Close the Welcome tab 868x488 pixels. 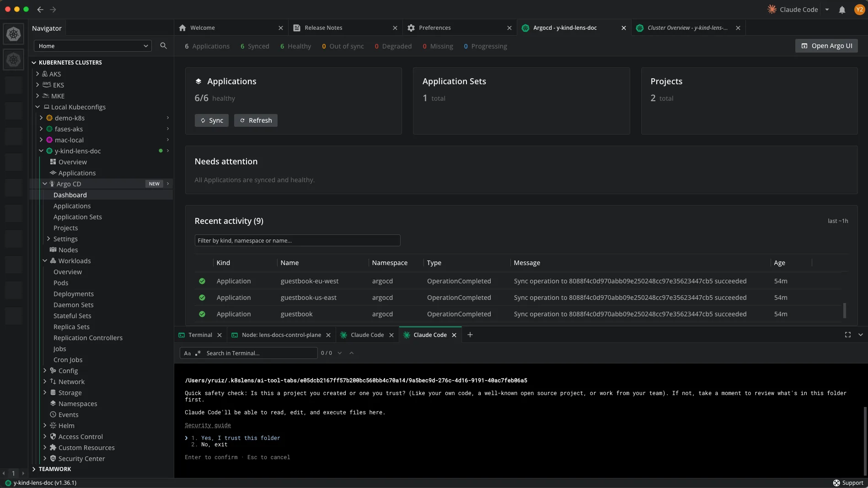(x=281, y=28)
